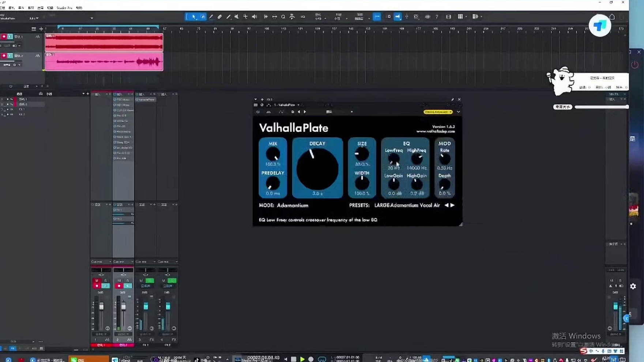This screenshot has height=362, width=644.
Task: Click the previous preset arrow in ValhallaPlate
Action: [x=446, y=205]
